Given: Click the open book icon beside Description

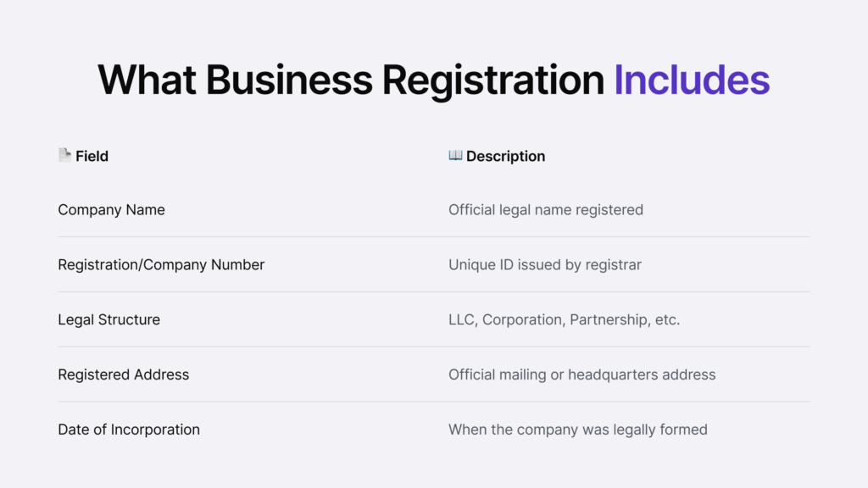Looking at the screenshot, I should 455,155.
